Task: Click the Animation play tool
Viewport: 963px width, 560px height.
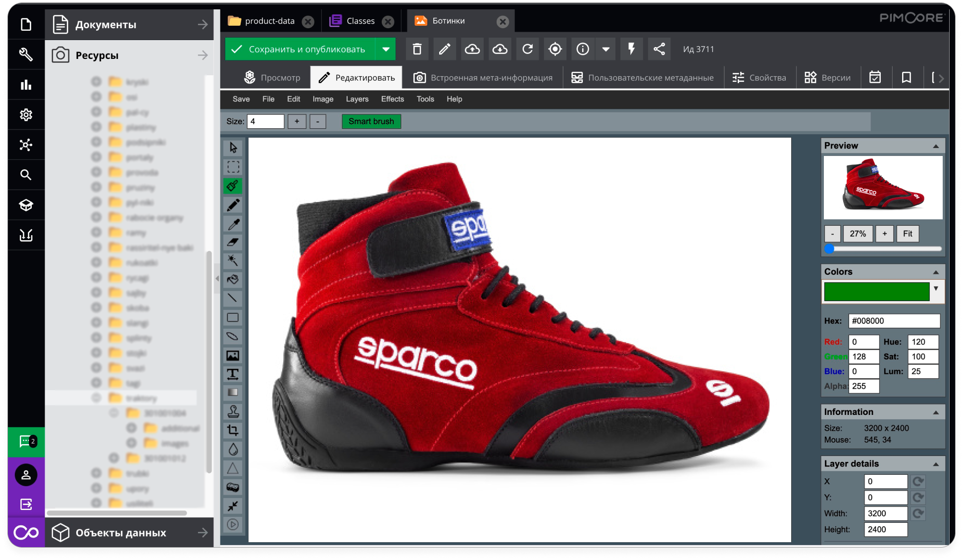Action: coord(233,524)
